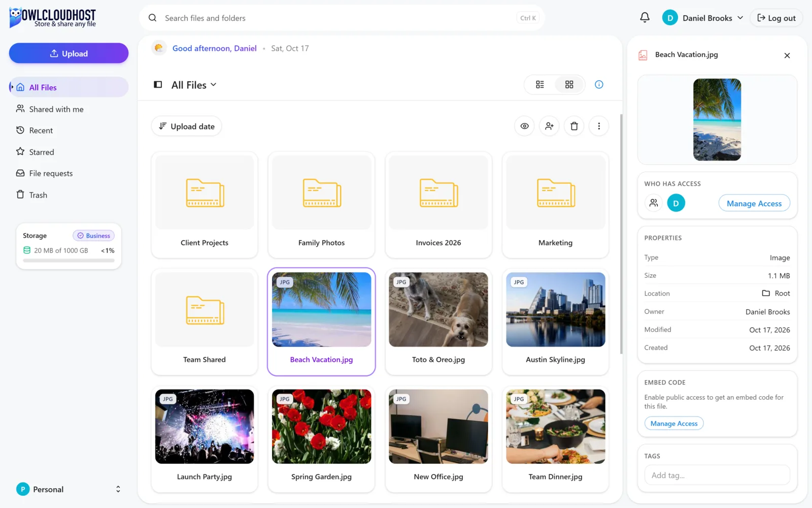Open the OwlCloudHost logo home
Screen dimensions: 812x508
(x=52, y=18)
